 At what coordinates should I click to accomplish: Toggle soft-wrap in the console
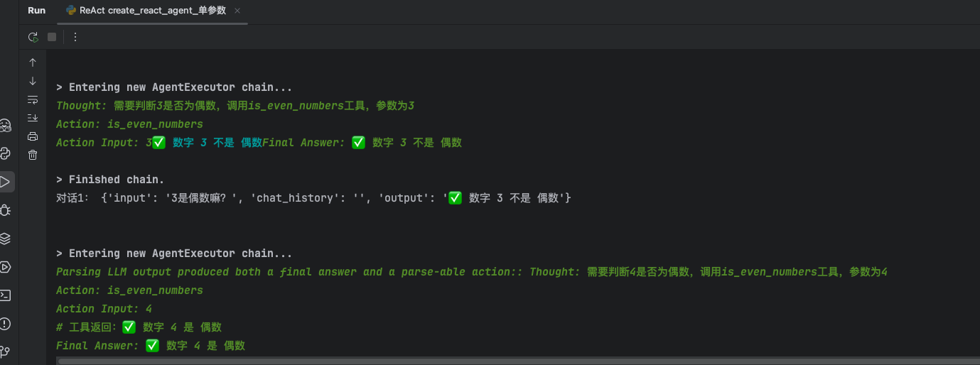(33, 99)
